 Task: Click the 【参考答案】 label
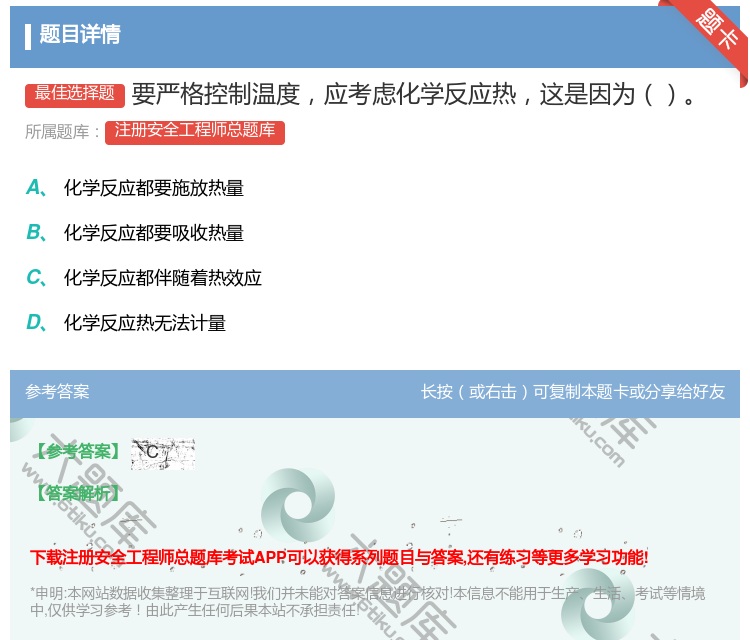point(78,451)
